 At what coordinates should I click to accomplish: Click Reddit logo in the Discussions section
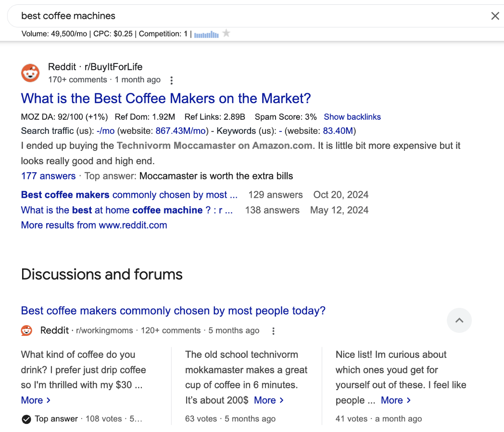26,330
